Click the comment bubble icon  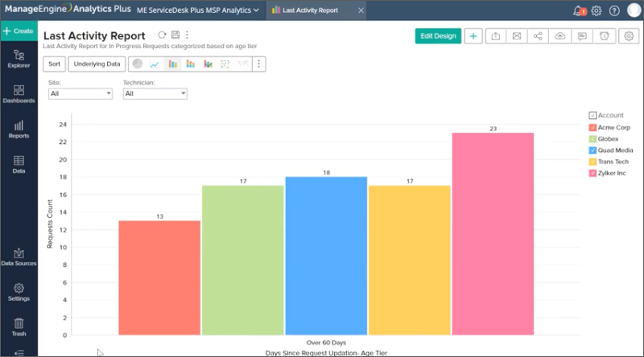click(582, 36)
